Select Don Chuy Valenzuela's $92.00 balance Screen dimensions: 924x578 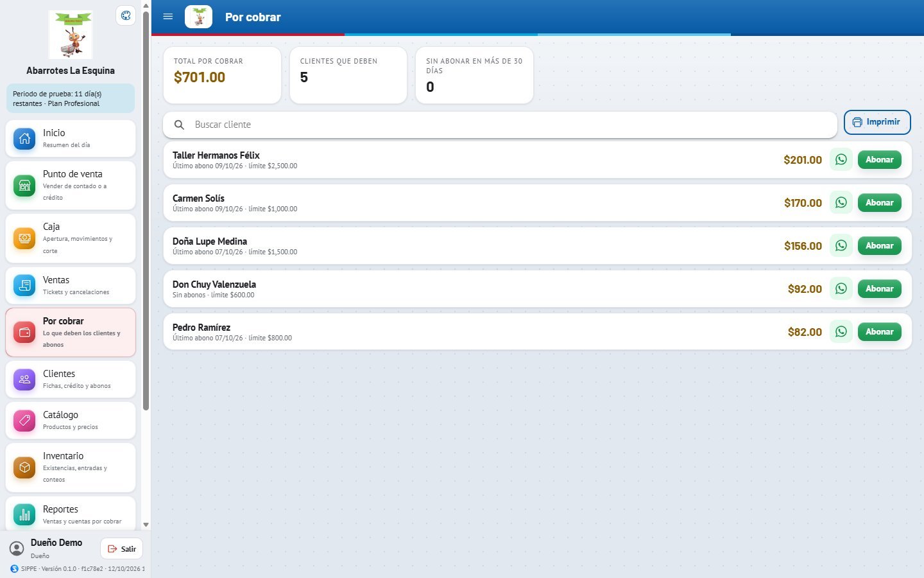805,289
